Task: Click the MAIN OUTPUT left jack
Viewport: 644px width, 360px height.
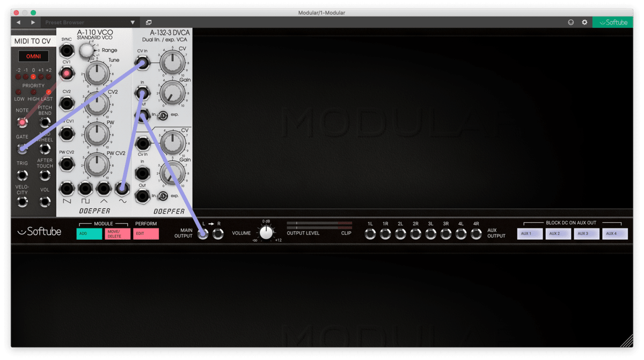Action: tap(203, 234)
